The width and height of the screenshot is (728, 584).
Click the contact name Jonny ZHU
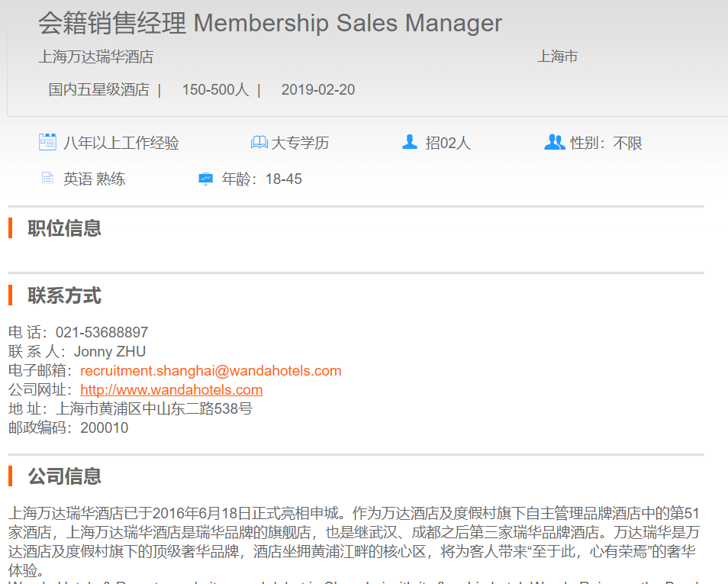[x=110, y=352]
